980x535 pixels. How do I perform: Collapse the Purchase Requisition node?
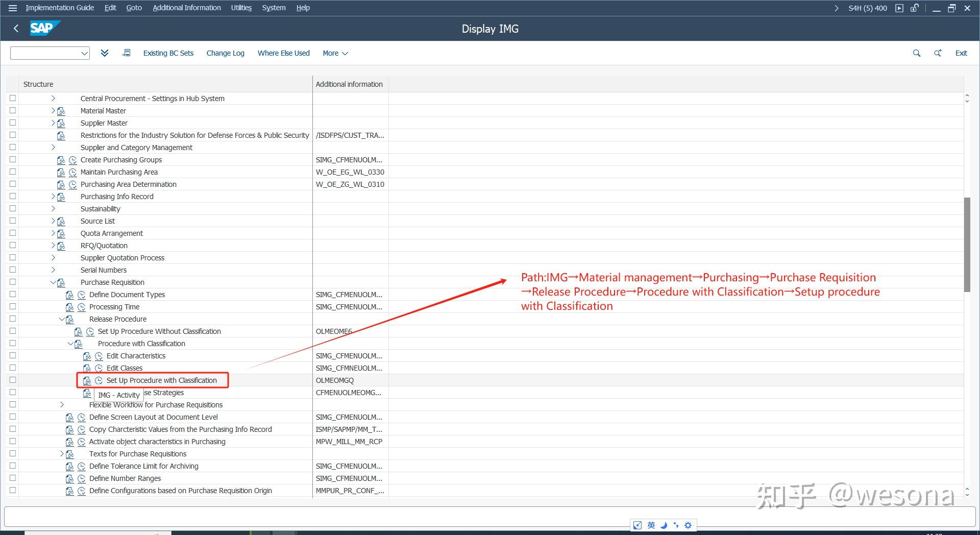coord(53,282)
